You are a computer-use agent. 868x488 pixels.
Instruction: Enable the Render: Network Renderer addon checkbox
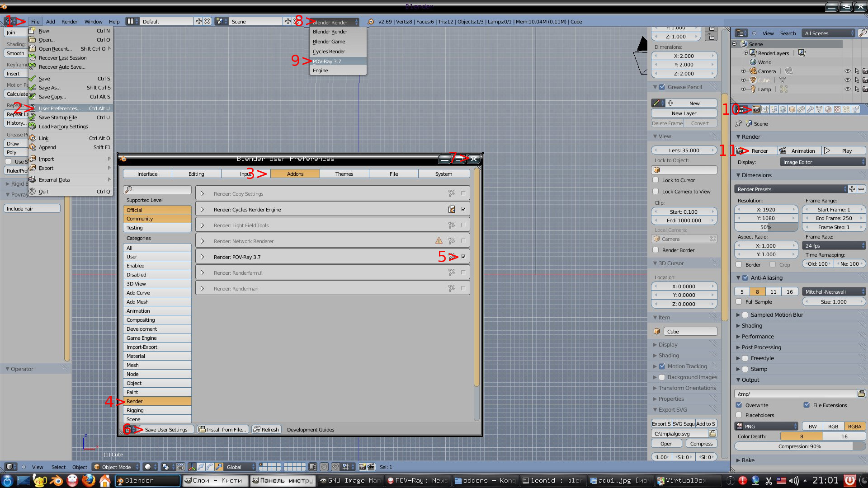(x=463, y=241)
